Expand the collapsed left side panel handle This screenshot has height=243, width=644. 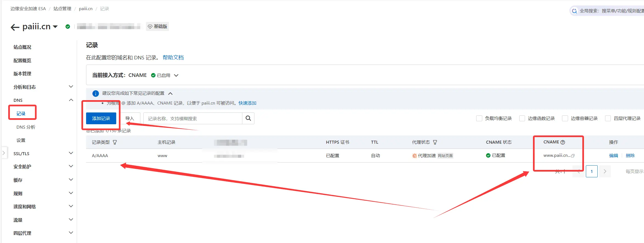[x=4, y=153]
